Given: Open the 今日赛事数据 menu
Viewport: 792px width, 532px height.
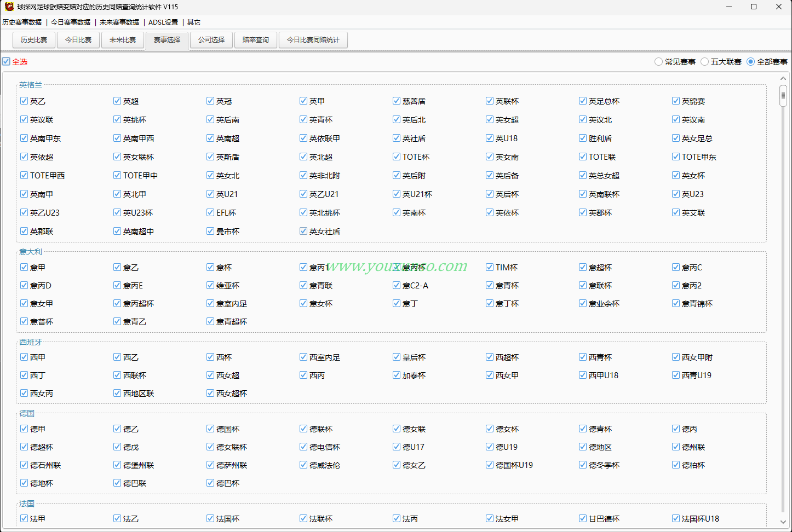Looking at the screenshot, I should tap(71, 22).
